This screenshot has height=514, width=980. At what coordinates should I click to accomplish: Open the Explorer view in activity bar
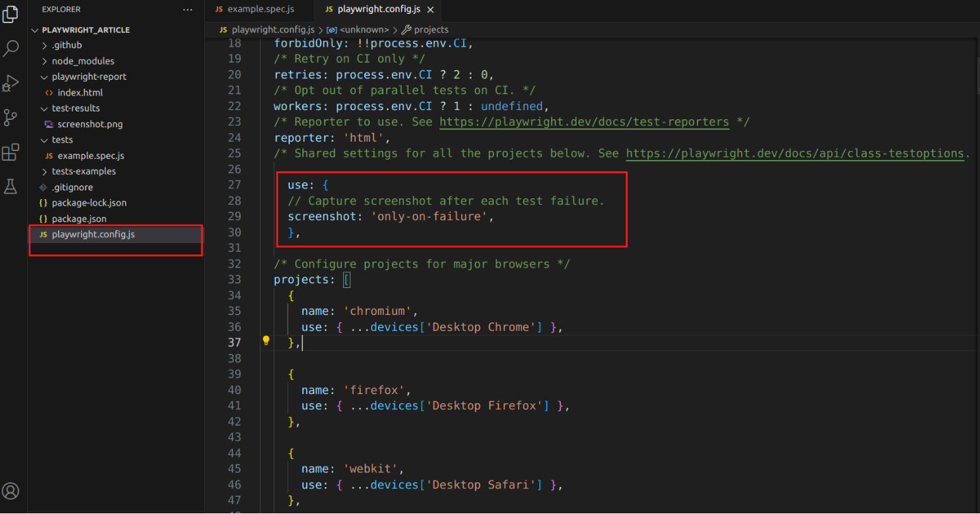(x=11, y=14)
